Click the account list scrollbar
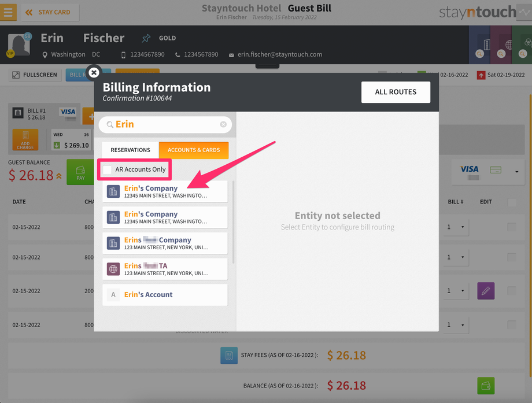The image size is (532, 403). click(233, 222)
